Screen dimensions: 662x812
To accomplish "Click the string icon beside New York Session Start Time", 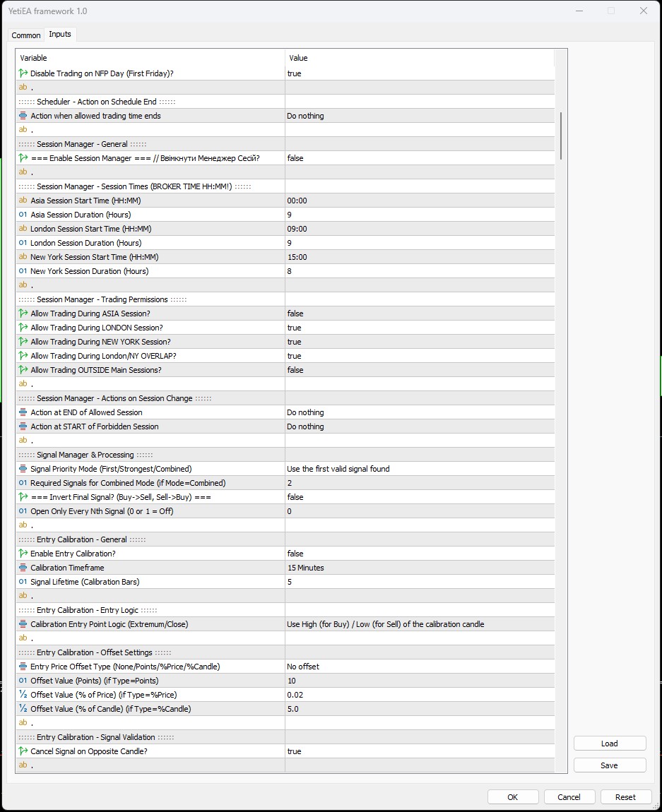I will coord(23,257).
